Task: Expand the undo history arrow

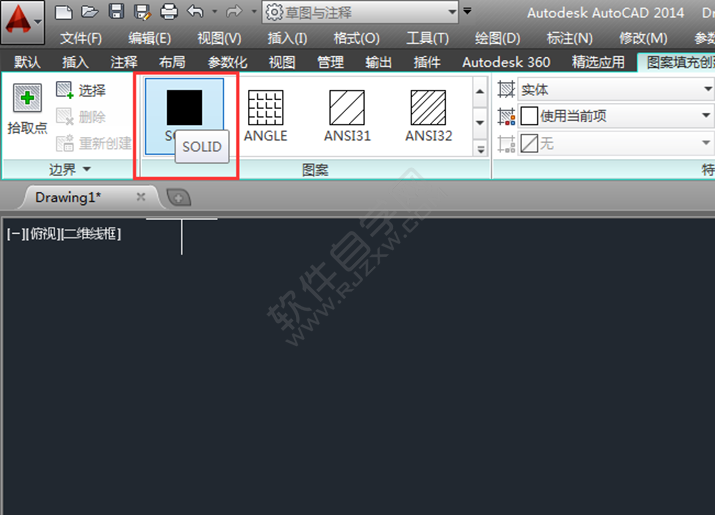Action: coord(214,11)
